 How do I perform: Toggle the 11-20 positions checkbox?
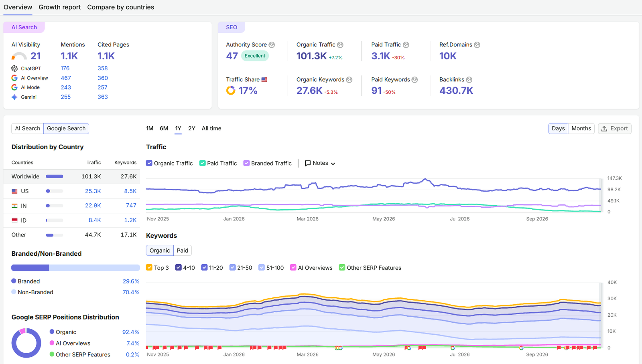point(205,267)
